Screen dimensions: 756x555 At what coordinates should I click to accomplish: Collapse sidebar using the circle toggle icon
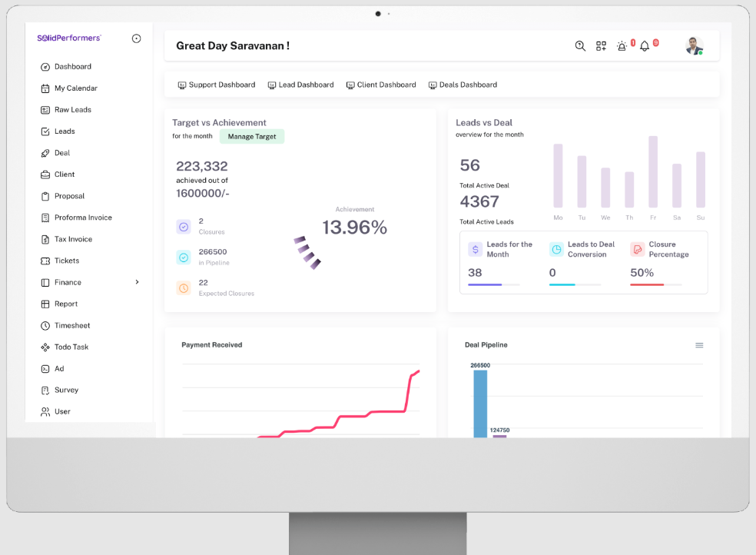pyautogui.click(x=136, y=38)
